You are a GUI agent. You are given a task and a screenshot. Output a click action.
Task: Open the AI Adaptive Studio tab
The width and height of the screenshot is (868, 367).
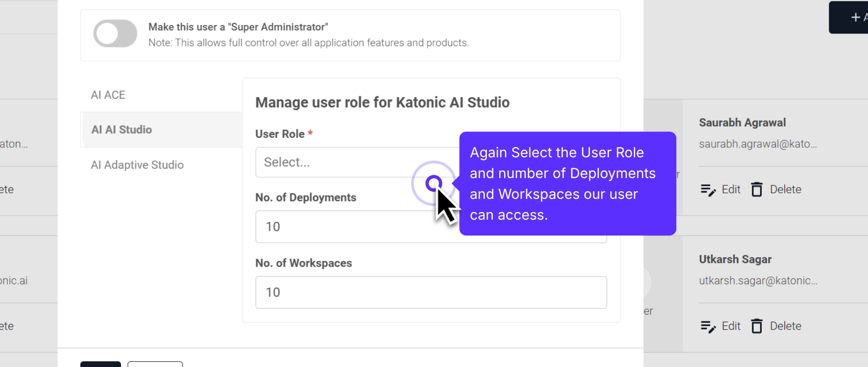pos(137,165)
